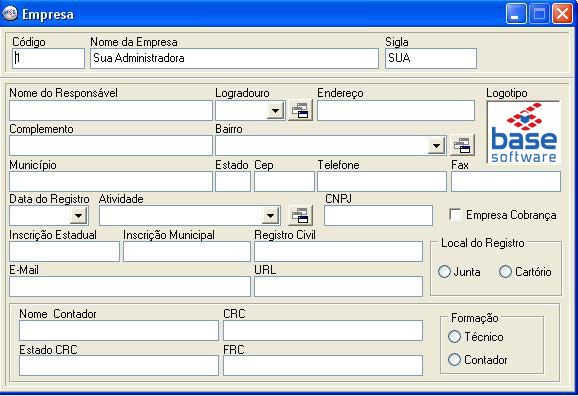Viewport: 578px width, 396px height.
Task: Click the Cep input field
Action: pos(284,181)
